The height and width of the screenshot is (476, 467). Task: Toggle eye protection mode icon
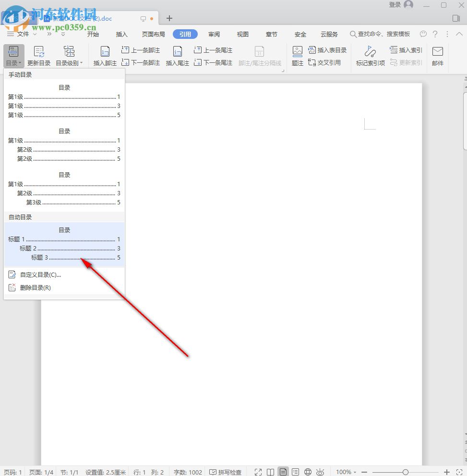pos(320,472)
